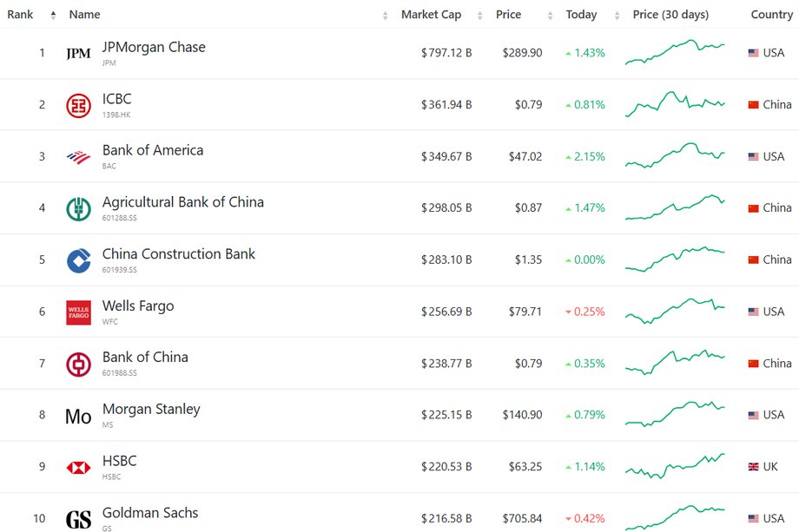Viewport: 799px width, 532px height.
Task: Open the Goldman Sachs company link
Action: (149, 513)
